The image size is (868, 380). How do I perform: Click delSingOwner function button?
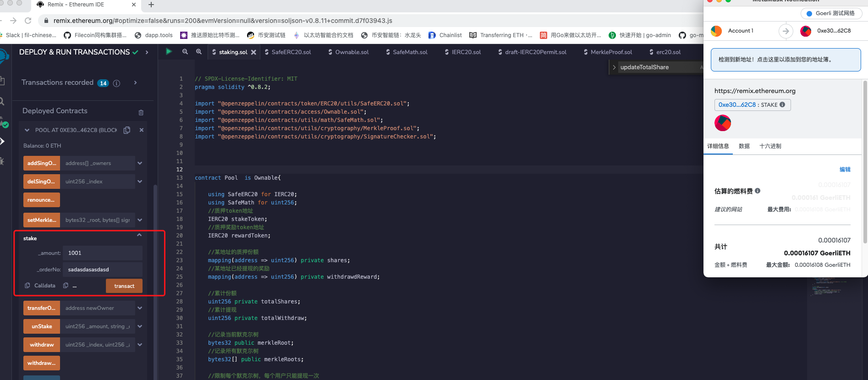(x=42, y=182)
